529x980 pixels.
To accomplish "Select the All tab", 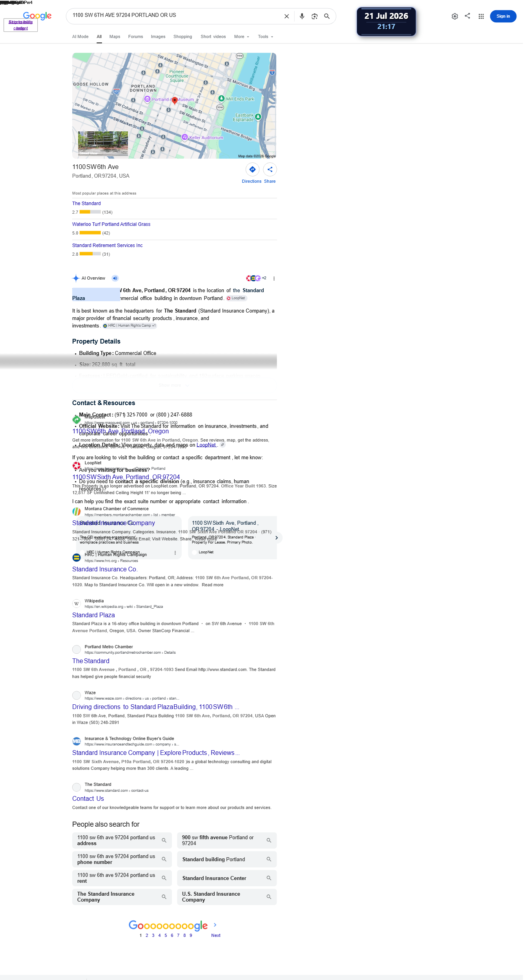I will click(x=99, y=37).
